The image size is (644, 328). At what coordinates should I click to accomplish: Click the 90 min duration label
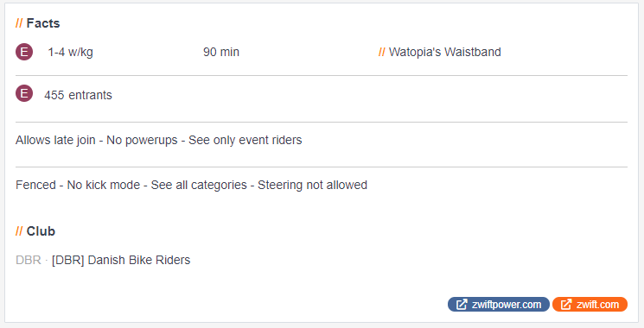pyautogui.click(x=221, y=52)
